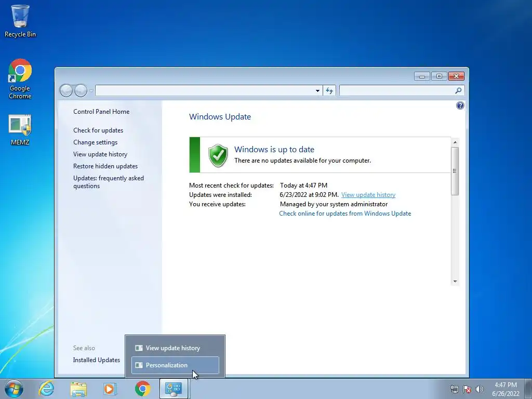532x399 pixels.
Task: Click Check online for updates from Windows Update
Action: tap(345, 214)
